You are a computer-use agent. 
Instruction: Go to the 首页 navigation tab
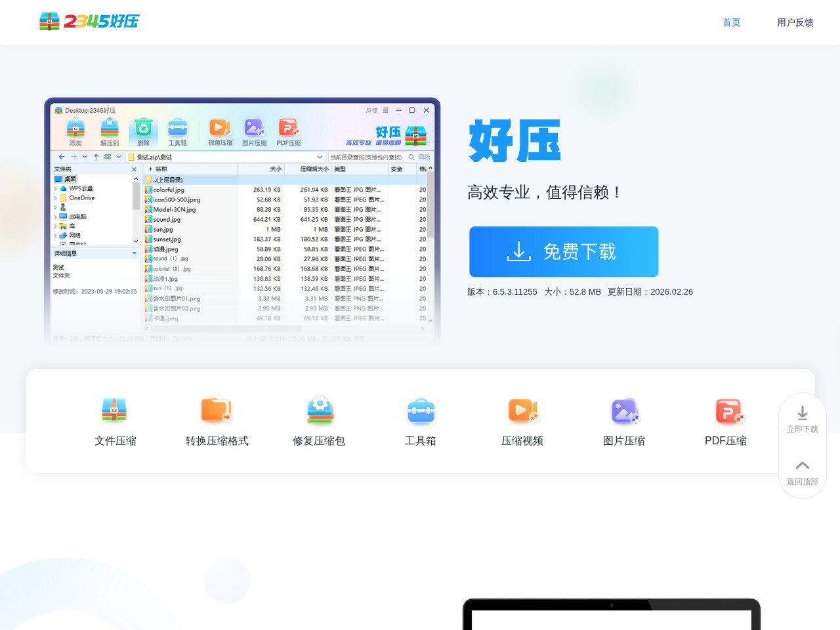(x=731, y=22)
